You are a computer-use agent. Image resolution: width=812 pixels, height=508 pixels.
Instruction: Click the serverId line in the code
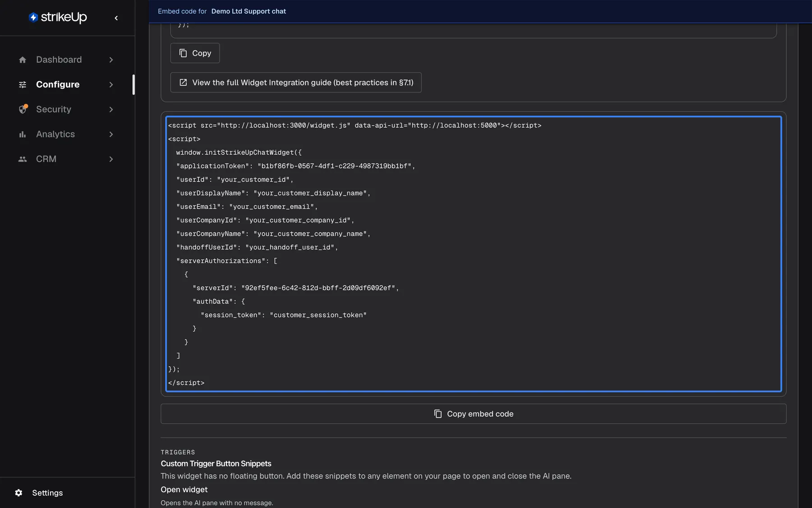tap(296, 288)
